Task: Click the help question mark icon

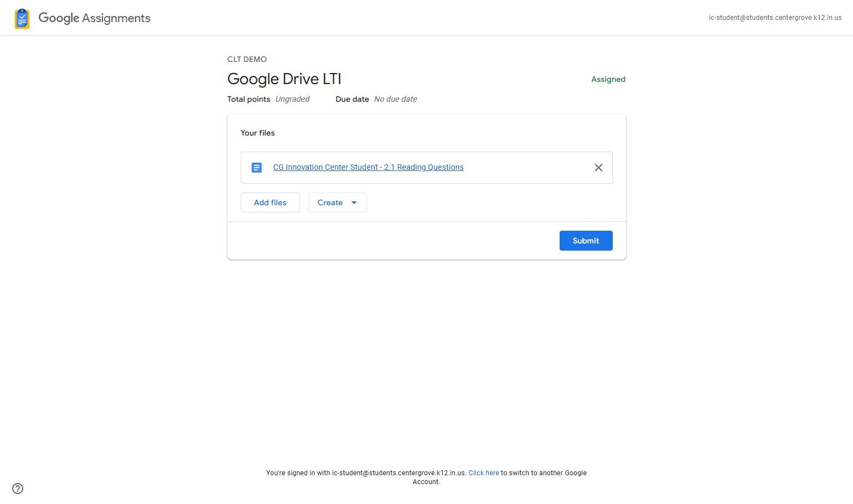Action: (x=17, y=489)
